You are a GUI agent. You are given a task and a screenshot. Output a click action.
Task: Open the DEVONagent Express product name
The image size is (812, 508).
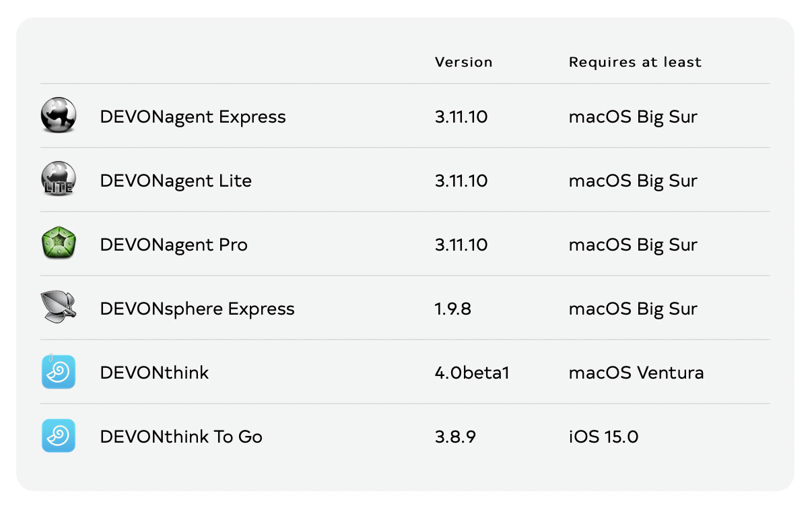193,117
